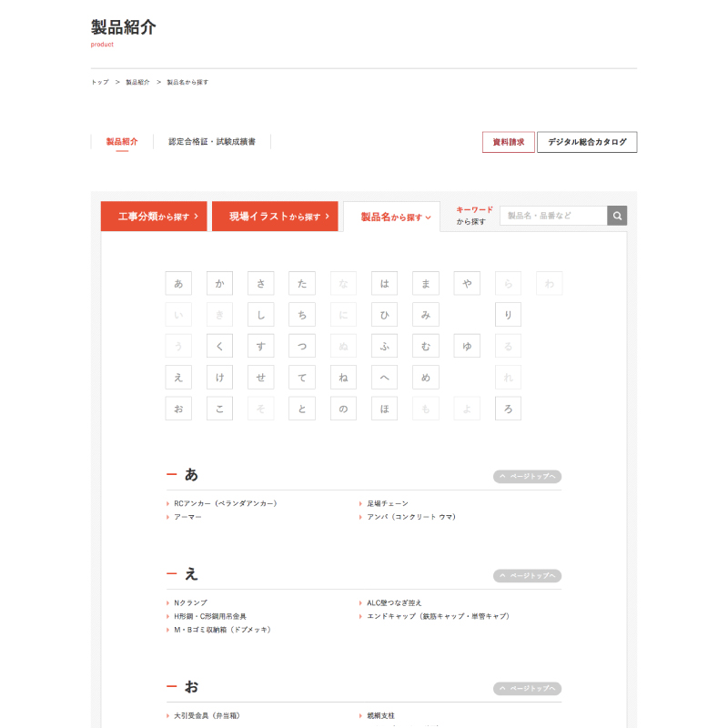Jump to the け kana index
The height and width of the screenshot is (728, 728).
pos(219,378)
